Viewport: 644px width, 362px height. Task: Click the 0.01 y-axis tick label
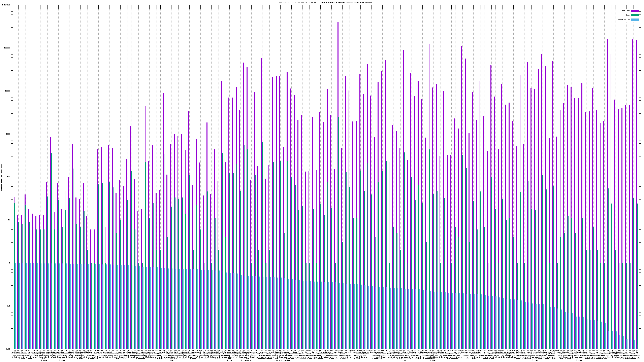click(8, 349)
